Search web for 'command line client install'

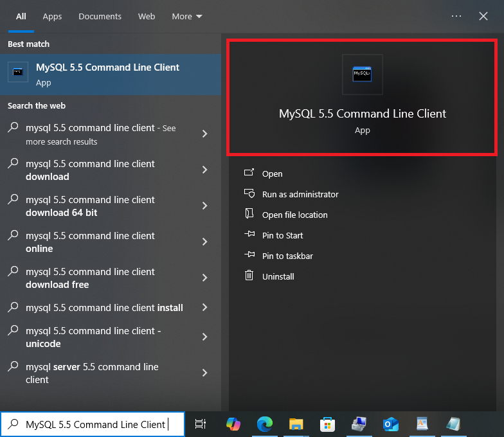click(x=111, y=307)
